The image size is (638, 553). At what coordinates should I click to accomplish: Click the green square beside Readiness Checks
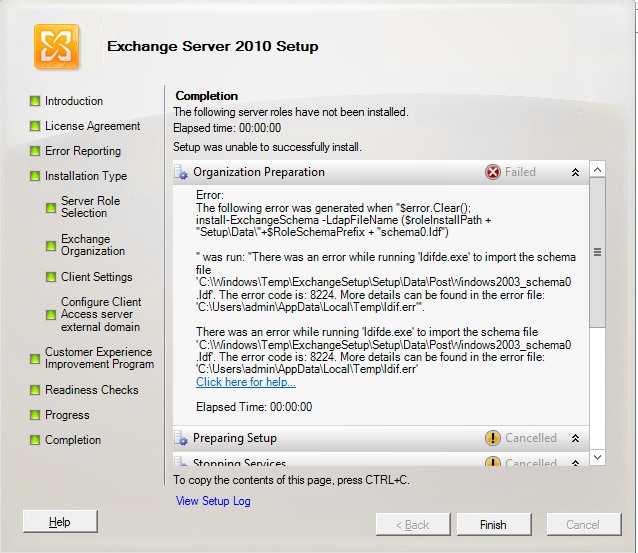(x=35, y=390)
